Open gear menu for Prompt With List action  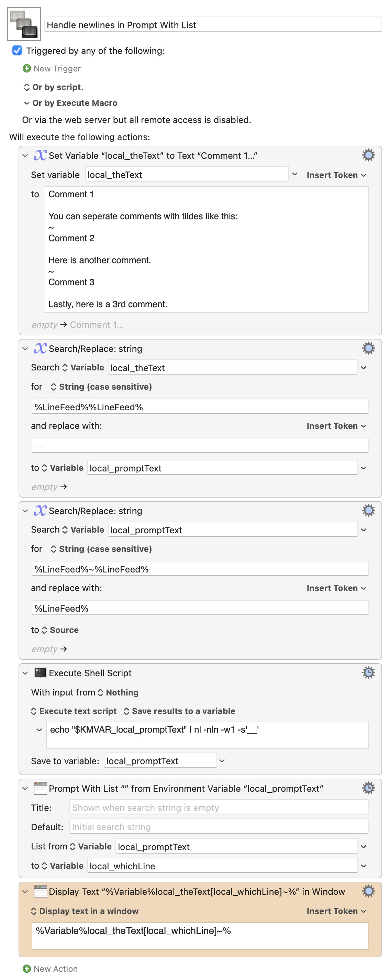[x=368, y=788]
